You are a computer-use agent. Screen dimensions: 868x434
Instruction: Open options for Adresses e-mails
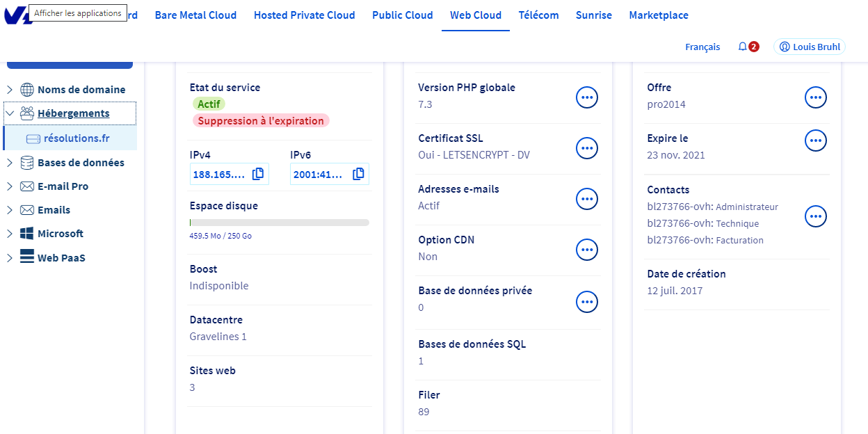pos(587,199)
